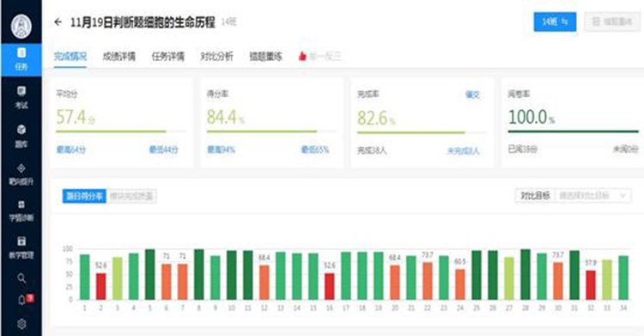Click the light-green bar for question 3
The width and height of the screenshot is (644, 336).
118,278
